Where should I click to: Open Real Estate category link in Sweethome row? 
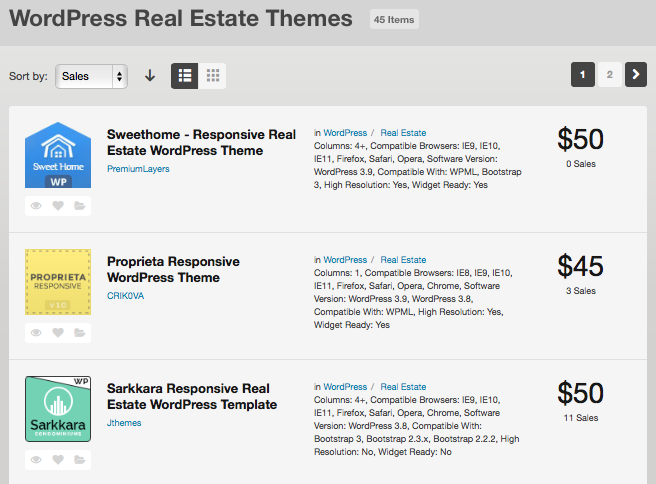click(x=403, y=133)
